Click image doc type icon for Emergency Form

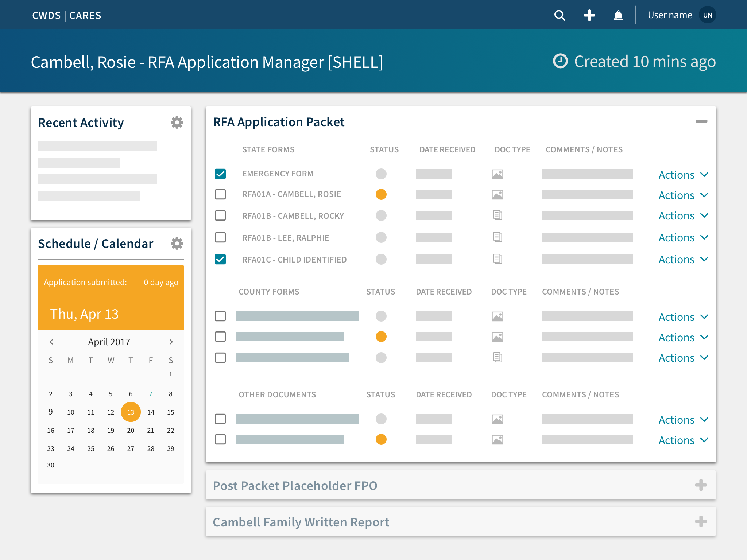497,174
